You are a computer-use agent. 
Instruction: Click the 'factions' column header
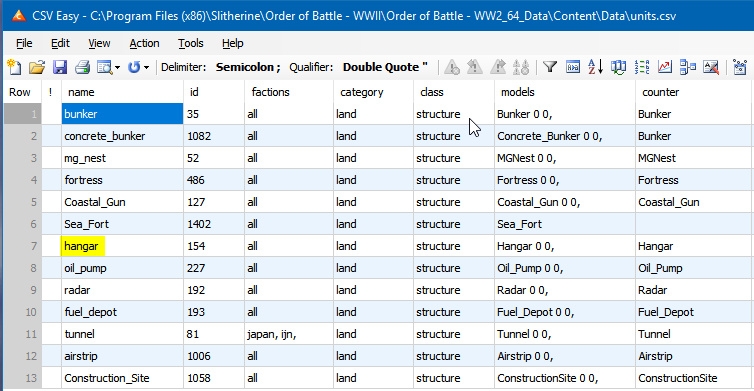tap(289, 92)
